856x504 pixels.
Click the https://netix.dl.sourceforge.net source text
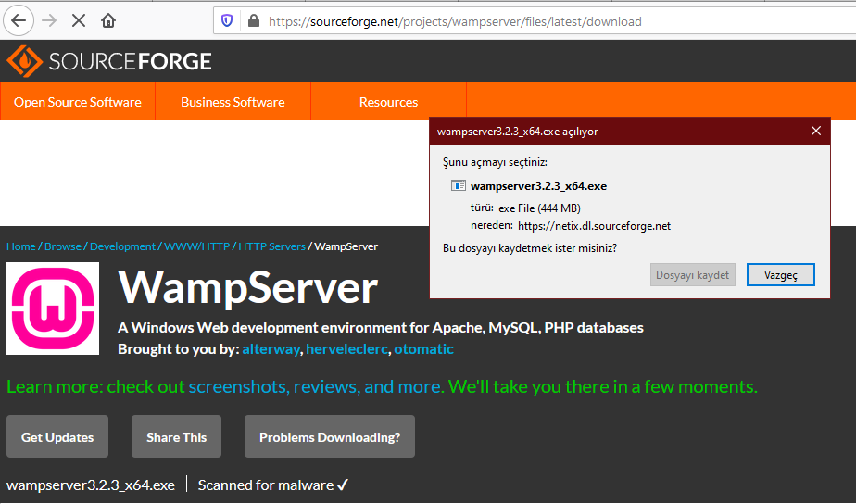point(594,226)
